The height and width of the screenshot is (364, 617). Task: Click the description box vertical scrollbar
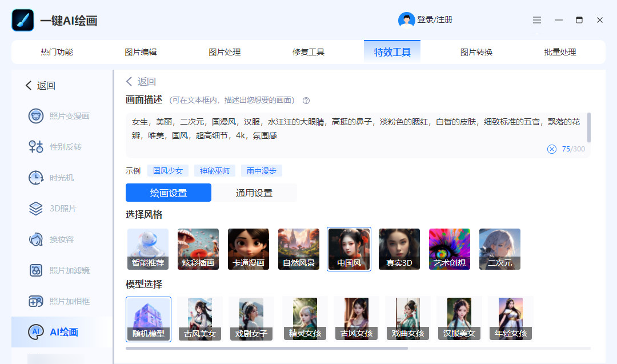click(x=588, y=127)
